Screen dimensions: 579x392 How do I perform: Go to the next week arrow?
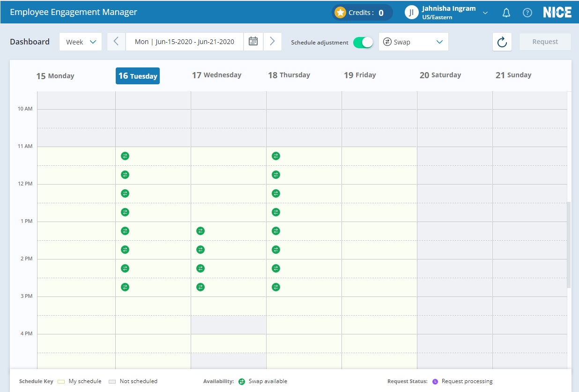tap(272, 42)
